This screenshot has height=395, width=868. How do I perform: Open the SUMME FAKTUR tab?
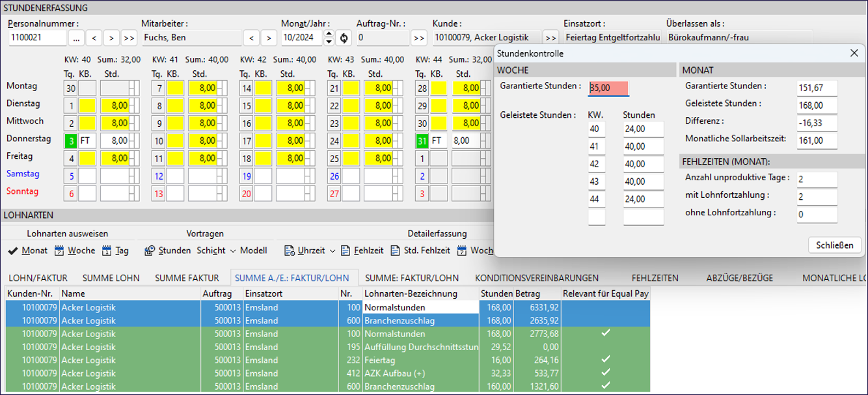[187, 278]
